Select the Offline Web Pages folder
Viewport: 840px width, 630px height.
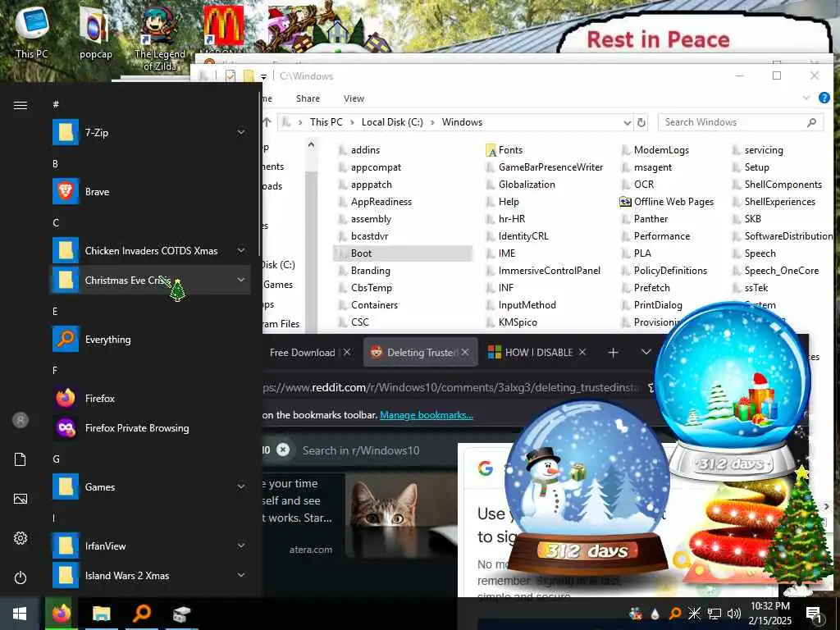(x=666, y=202)
